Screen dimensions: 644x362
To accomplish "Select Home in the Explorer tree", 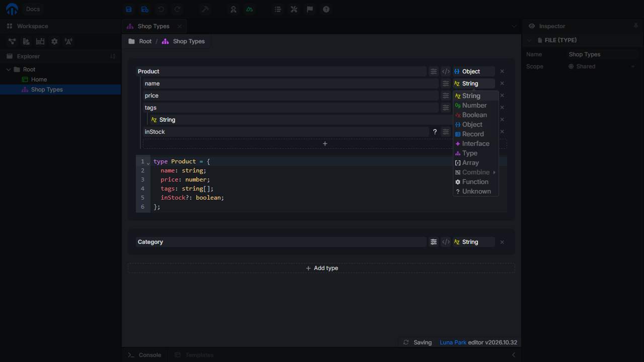I will (x=39, y=79).
